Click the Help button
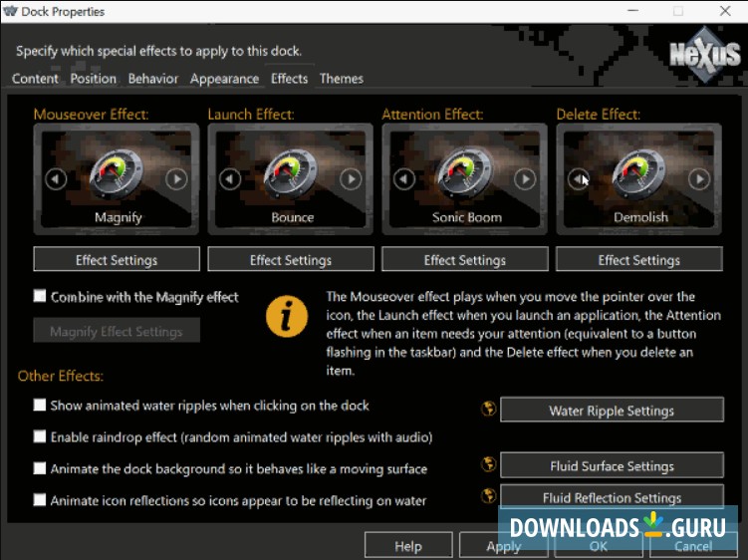Image resolution: width=748 pixels, height=560 pixels. click(408, 545)
